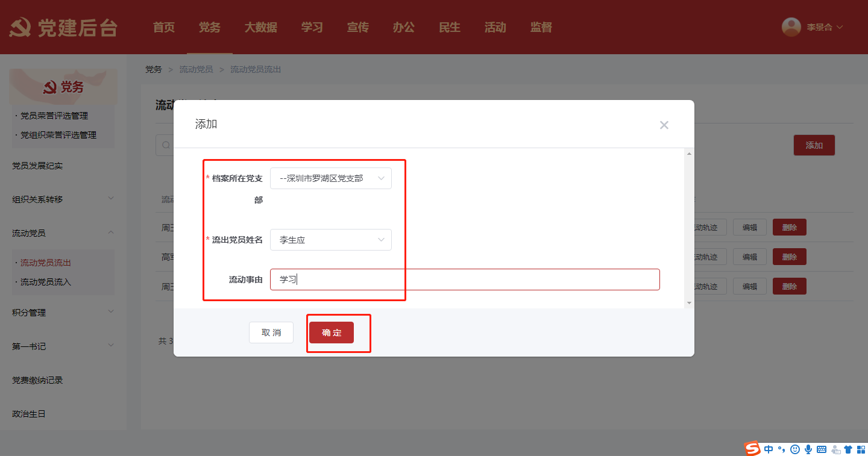The width and height of the screenshot is (868, 456).
Task: Open the Sogou soft keyboard icon
Action: tap(821, 449)
